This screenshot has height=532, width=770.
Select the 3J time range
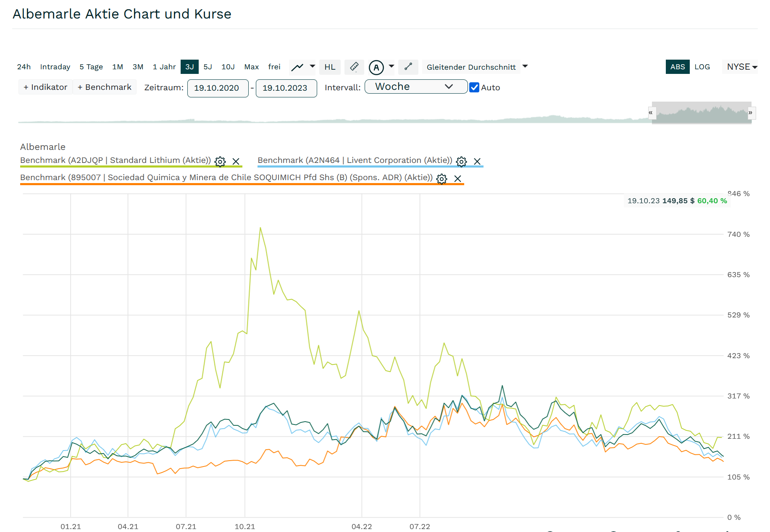189,67
